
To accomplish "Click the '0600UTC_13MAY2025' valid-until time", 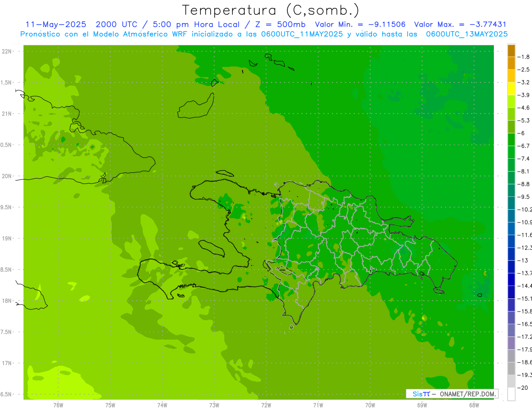I will point(467,34).
